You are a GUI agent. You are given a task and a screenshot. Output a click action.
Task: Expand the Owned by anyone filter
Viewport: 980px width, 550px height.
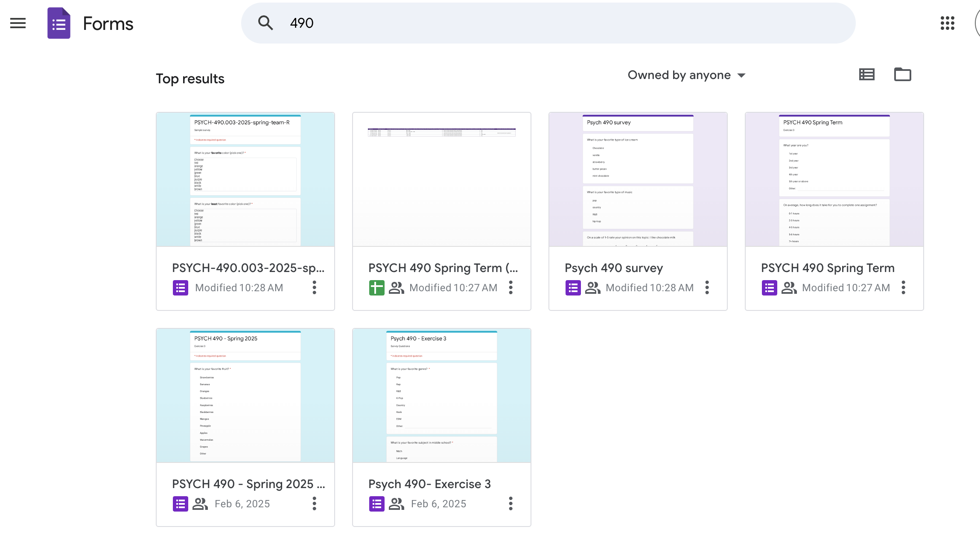[686, 75]
